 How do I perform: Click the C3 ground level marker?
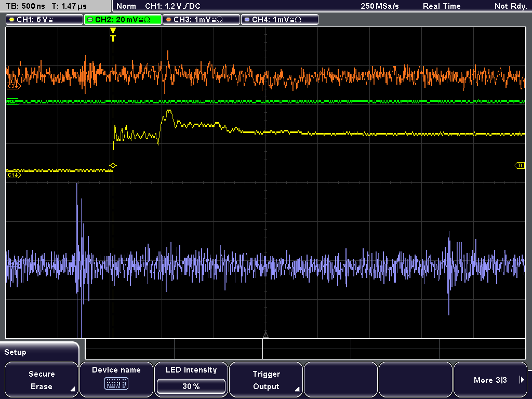[14, 86]
